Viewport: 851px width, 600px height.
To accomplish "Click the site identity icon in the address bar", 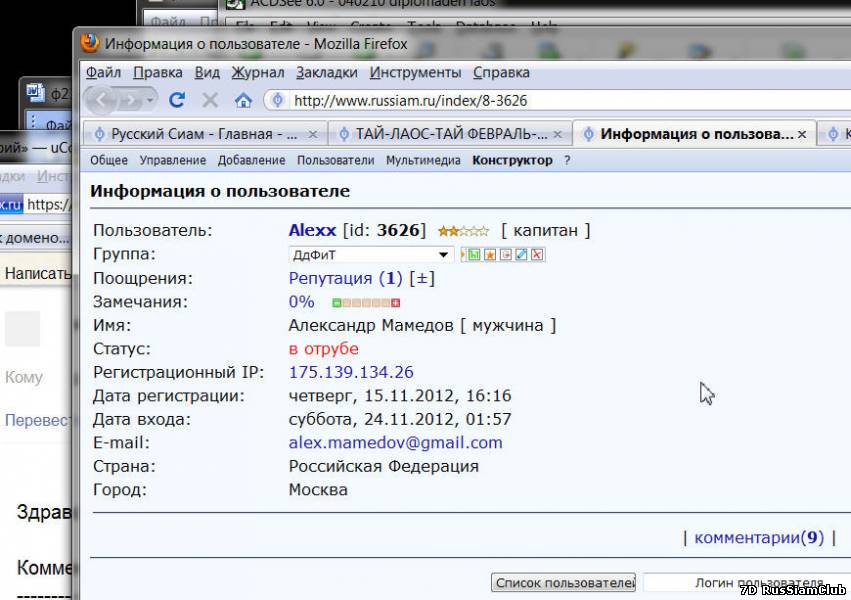I will pos(277,100).
